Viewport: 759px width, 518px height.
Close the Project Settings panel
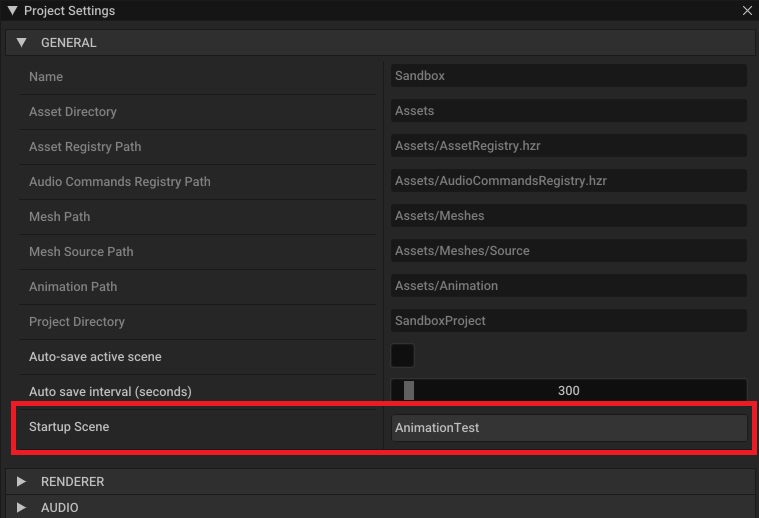coord(747,11)
